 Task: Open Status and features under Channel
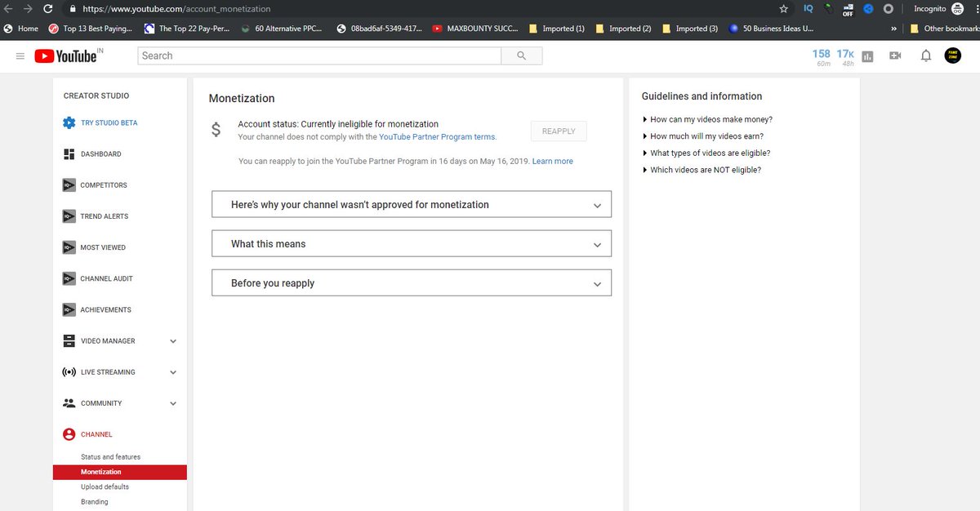[x=110, y=457]
